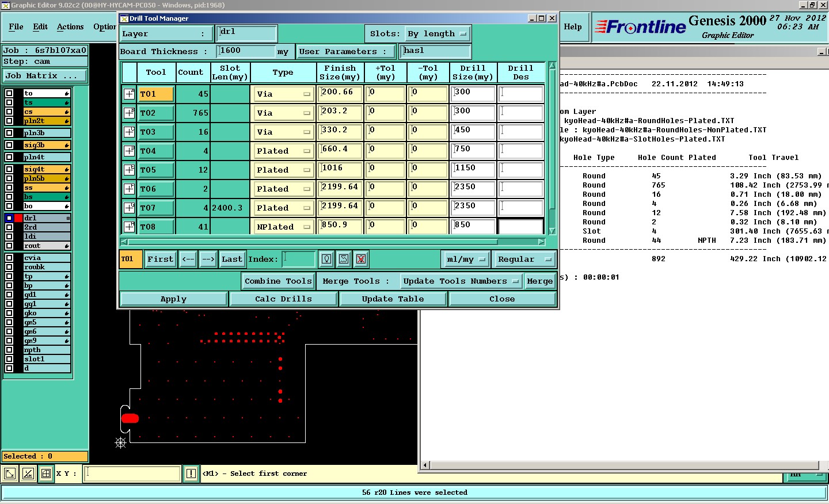
Task: Click the T01 Finish Size field
Action: click(x=340, y=94)
